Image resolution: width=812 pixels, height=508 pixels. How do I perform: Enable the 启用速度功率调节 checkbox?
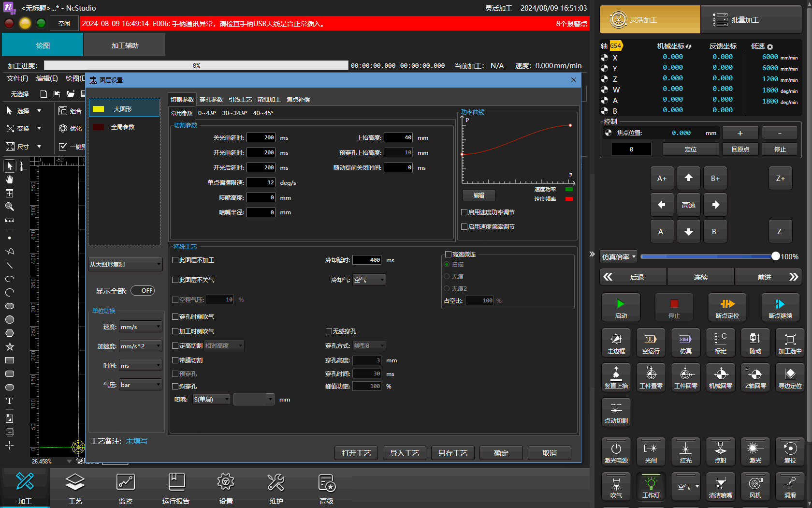[x=464, y=212]
